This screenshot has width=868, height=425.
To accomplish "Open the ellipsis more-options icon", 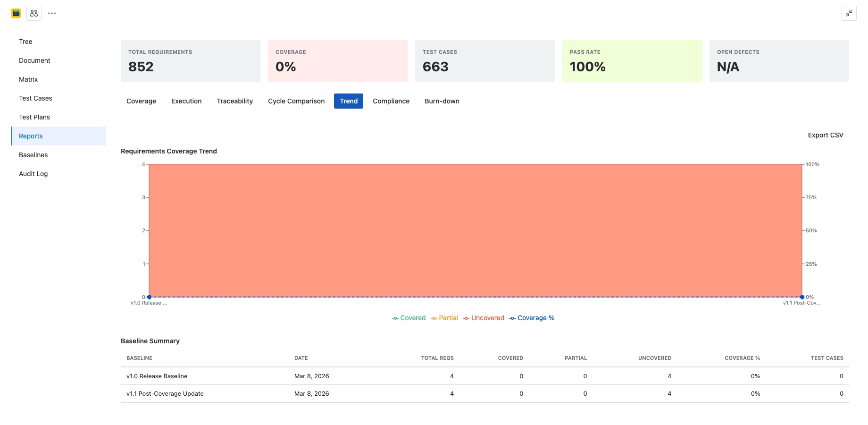I will pos(51,13).
